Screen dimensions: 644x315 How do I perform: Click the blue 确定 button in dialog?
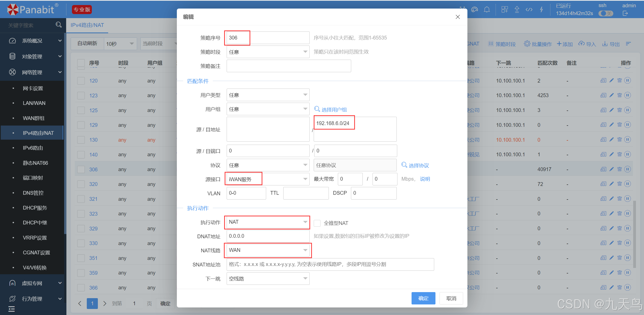[x=423, y=298]
